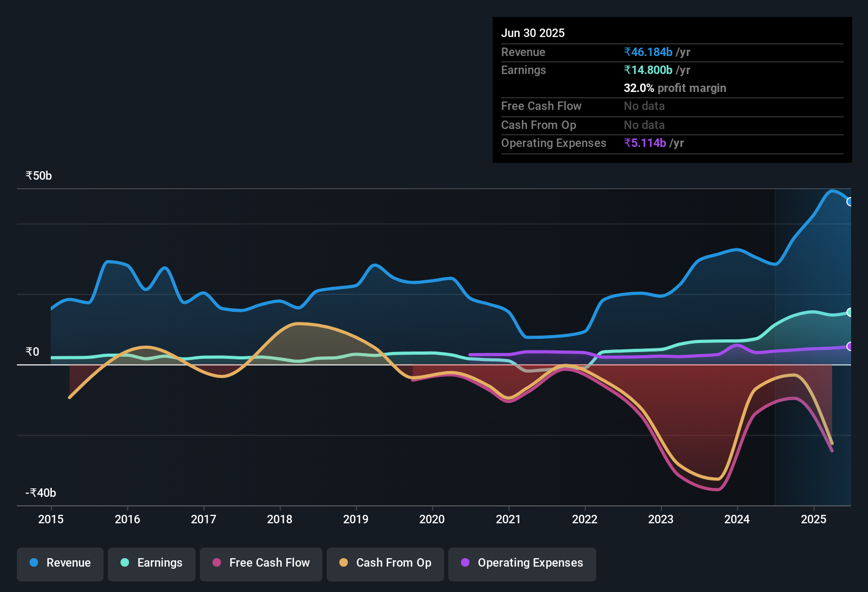The image size is (868, 592).
Task: Click the blue Revenue legend dot
Action: coord(34,563)
